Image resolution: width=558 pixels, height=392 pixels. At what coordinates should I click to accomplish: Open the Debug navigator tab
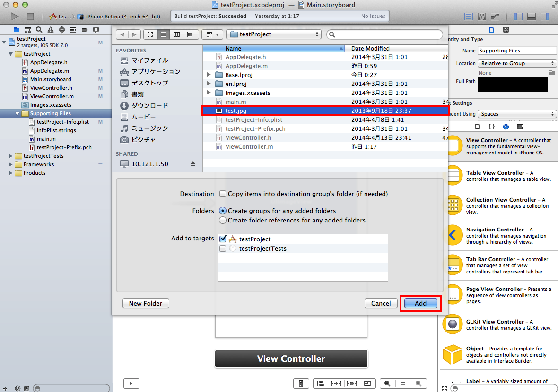(73, 30)
